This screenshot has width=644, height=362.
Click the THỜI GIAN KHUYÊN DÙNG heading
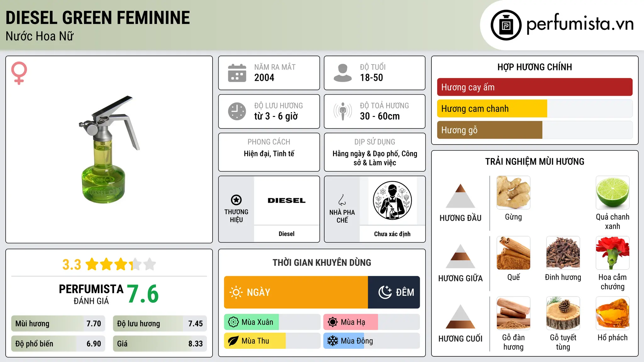322,263
